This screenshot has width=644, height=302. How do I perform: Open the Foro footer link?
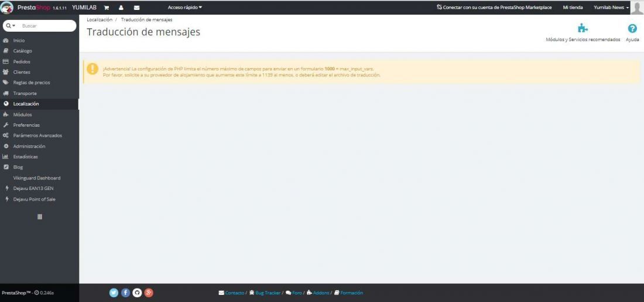[294, 293]
